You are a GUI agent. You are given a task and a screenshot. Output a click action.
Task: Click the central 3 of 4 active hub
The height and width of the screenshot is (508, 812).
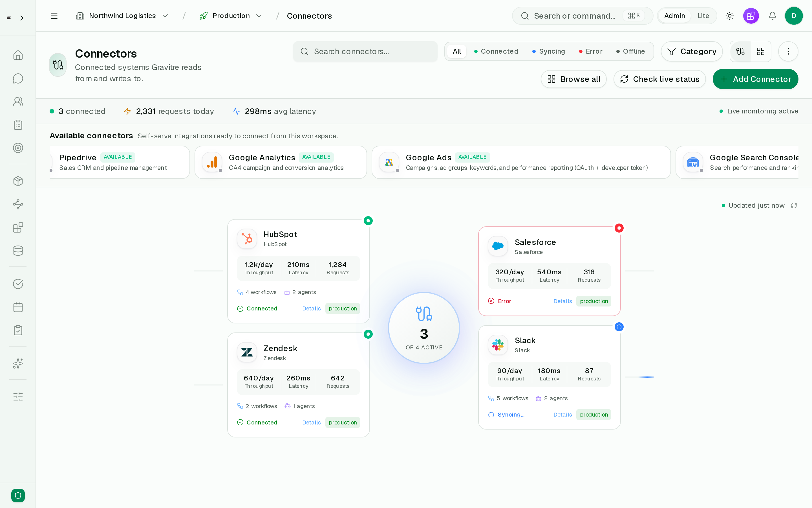click(424, 328)
